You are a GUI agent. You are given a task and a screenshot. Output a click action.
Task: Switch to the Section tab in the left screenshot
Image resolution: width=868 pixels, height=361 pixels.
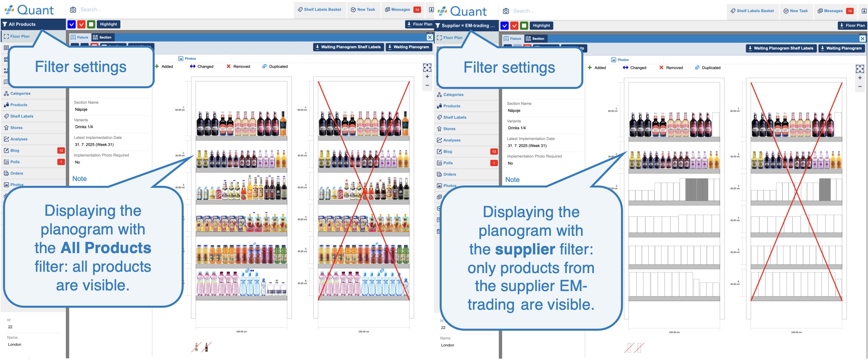click(x=102, y=37)
